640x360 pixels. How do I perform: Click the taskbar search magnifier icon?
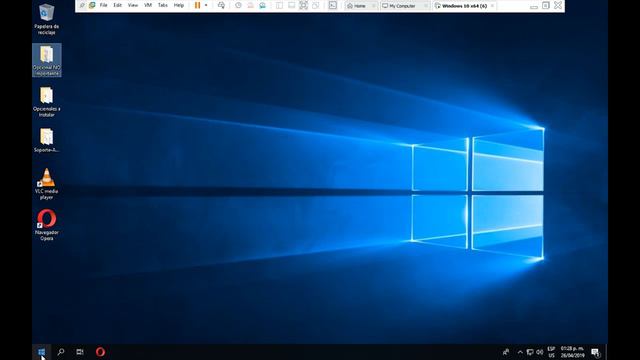[x=61, y=352]
